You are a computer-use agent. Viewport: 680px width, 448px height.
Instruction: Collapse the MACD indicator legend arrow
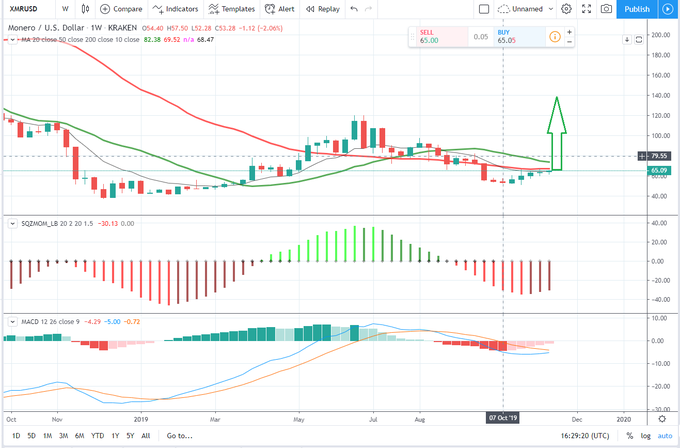12,322
